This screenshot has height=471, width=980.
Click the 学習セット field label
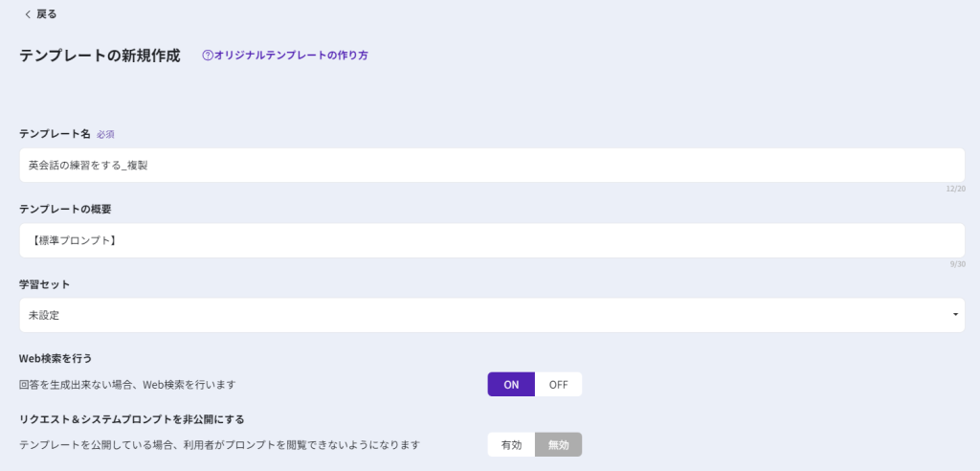click(44, 284)
